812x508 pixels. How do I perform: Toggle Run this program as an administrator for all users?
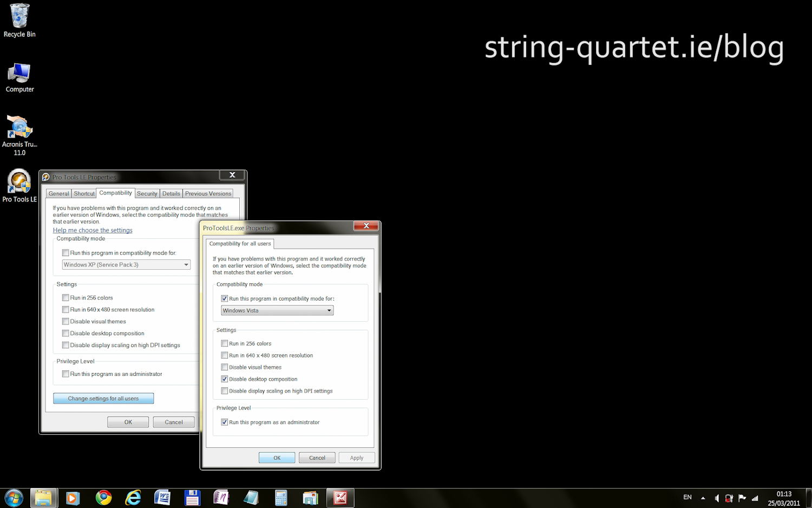pyautogui.click(x=225, y=422)
